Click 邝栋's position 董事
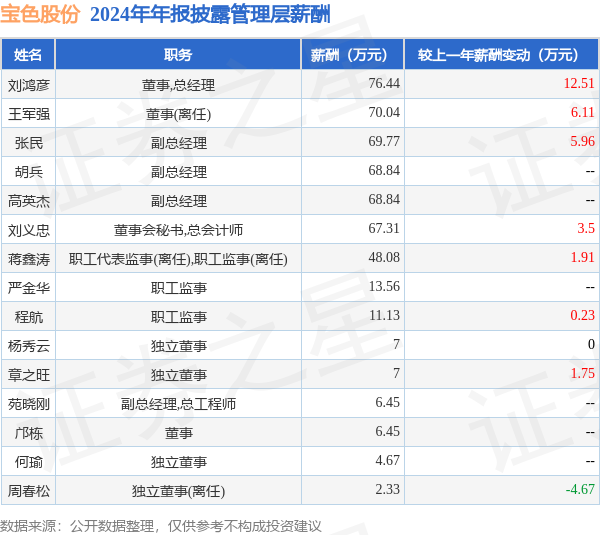This screenshot has height=535, width=600. (179, 433)
